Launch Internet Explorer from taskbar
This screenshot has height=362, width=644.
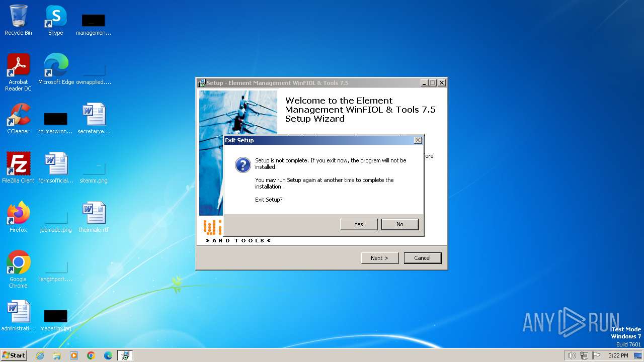40,355
